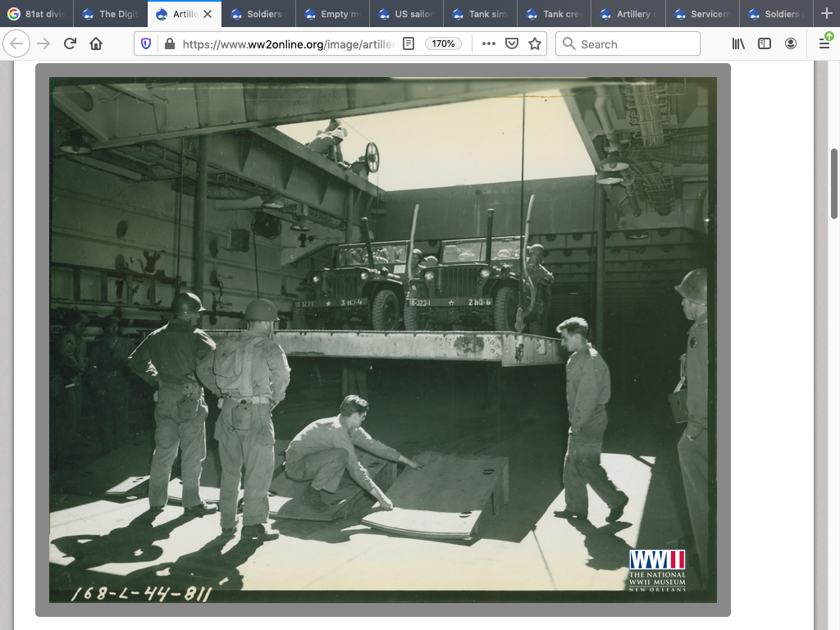
Task: Toggle the sidebar panel
Action: (x=765, y=43)
